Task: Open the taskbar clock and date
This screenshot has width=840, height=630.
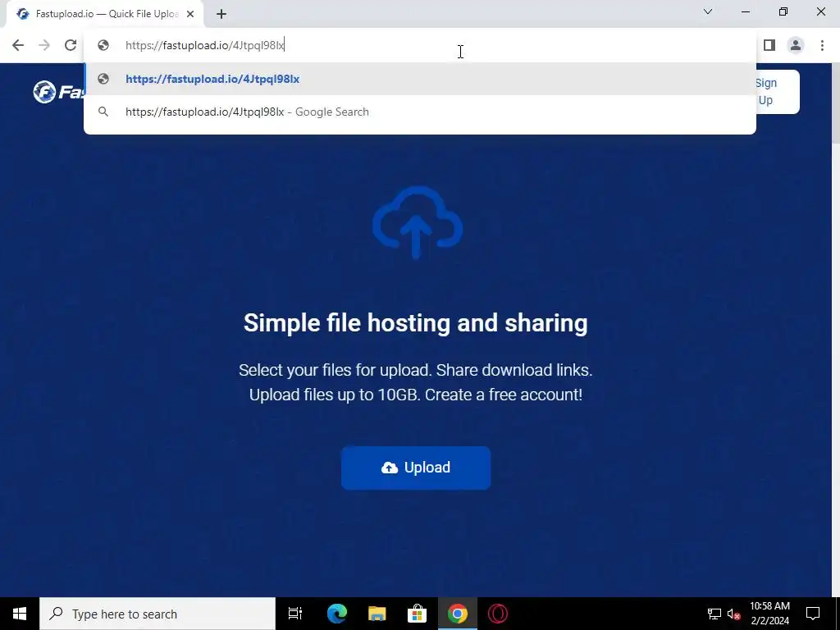Action: click(769, 614)
